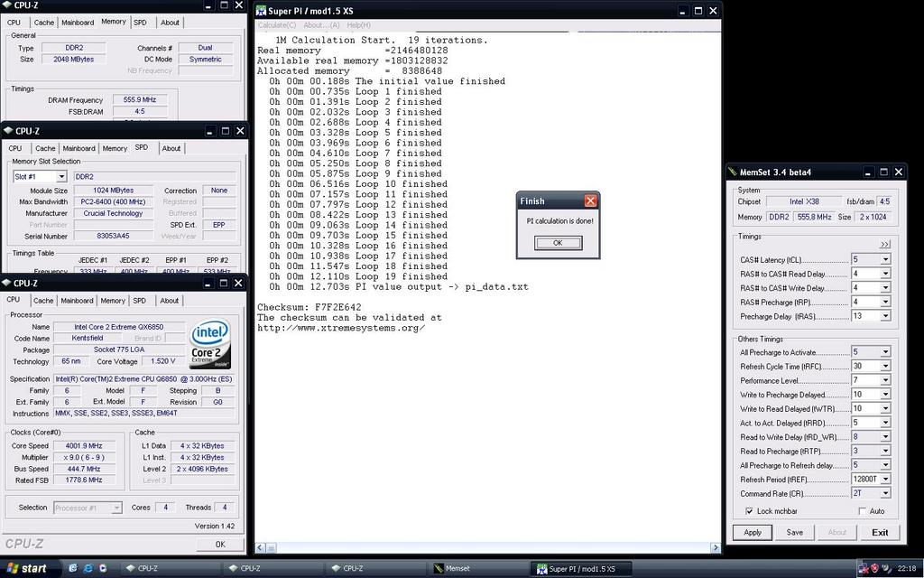Open the All Precharge to Activate dropdown
The width and height of the screenshot is (924, 578).
(x=885, y=352)
